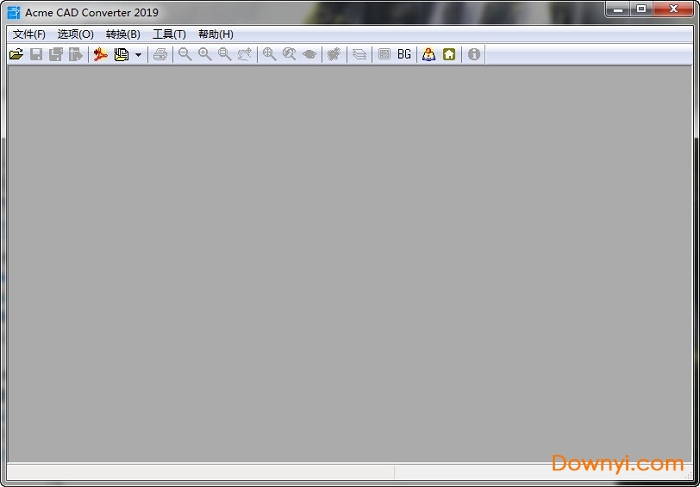
Task: Click the Open file folder icon
Action: [16, 54]
